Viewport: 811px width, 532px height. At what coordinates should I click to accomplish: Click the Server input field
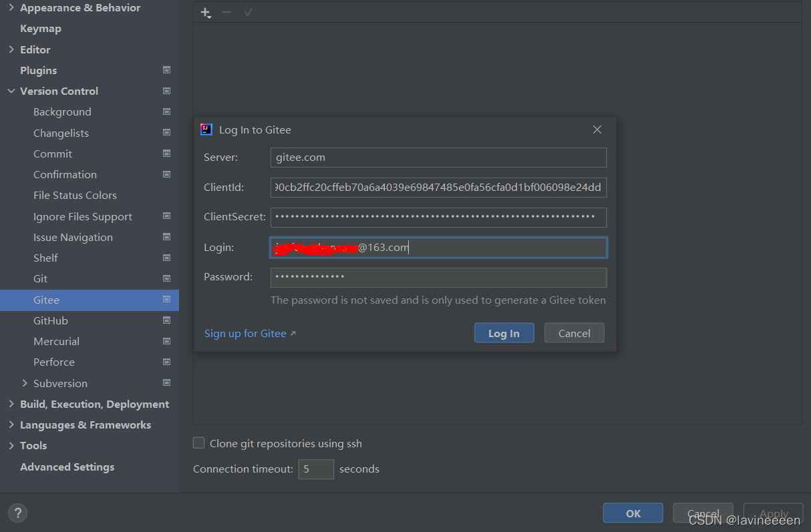coord(439,158)
